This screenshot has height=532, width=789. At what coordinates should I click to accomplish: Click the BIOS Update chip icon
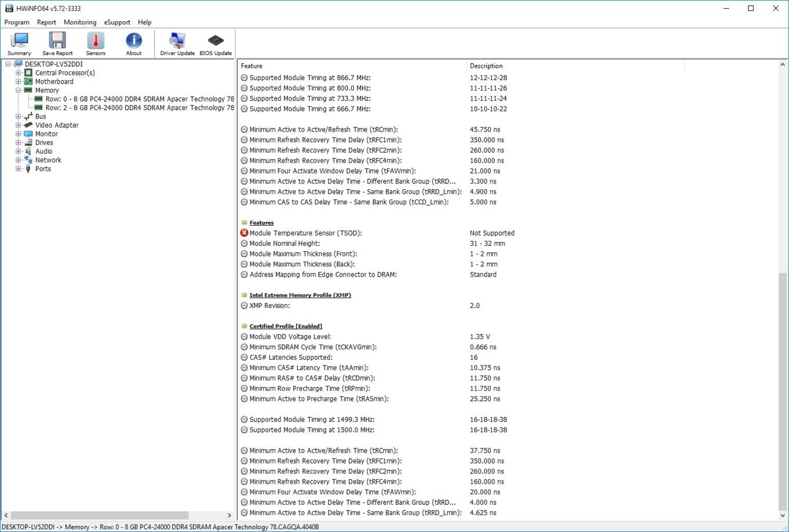[x=216, y=44]
